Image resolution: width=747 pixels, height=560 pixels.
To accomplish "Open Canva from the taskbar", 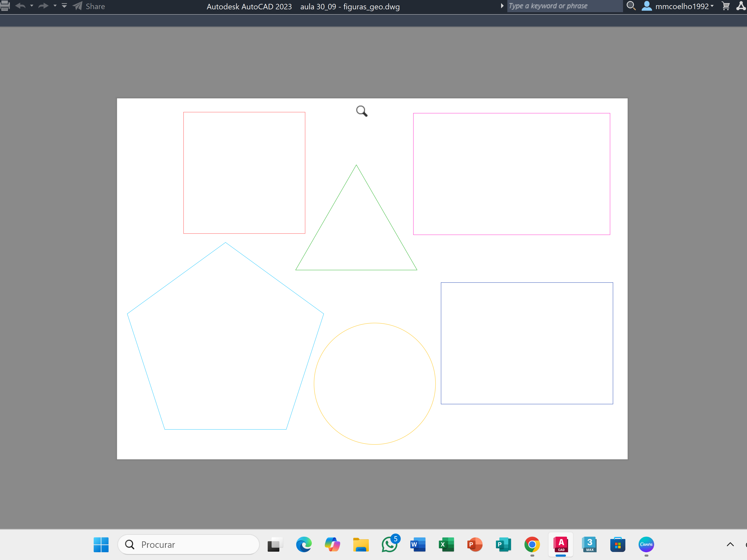I will click(646, 544).
